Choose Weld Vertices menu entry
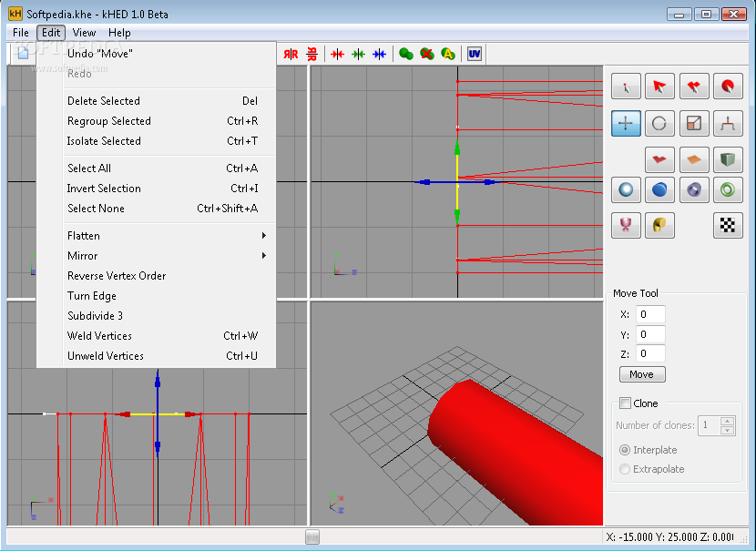 (x=167, y=336)
